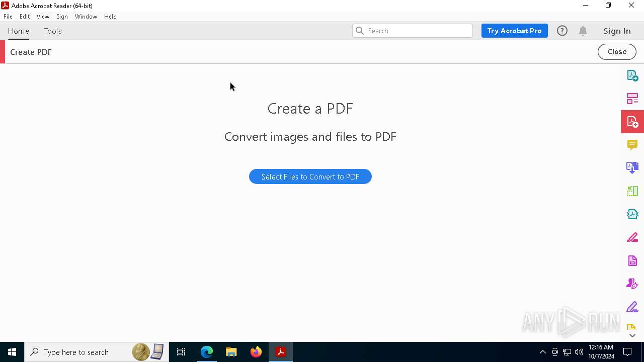Open the Export PDF tool in sidebar

tap(632, 75)
